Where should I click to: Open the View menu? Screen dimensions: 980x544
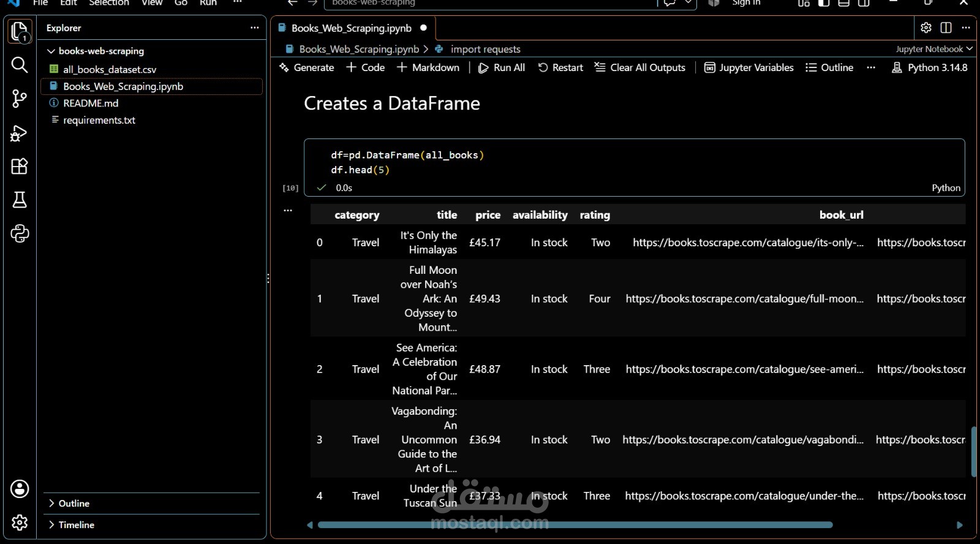pyautogui.click(x=152, y=2)
